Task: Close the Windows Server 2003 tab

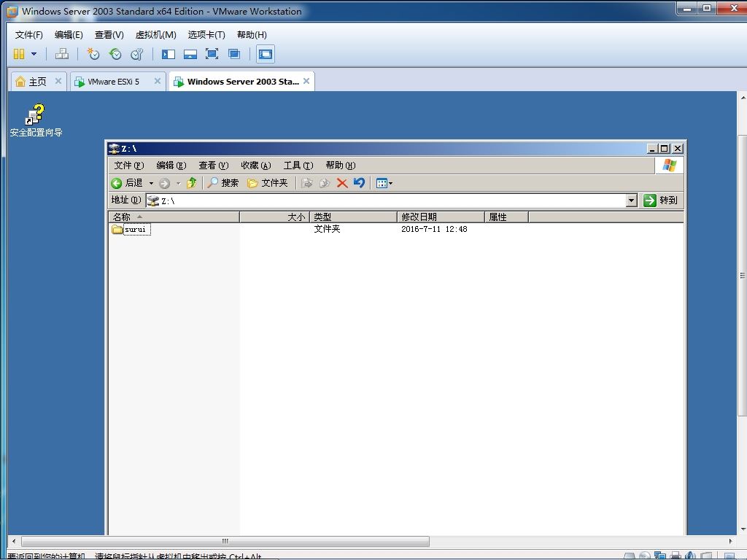Action: coord(306,81)
